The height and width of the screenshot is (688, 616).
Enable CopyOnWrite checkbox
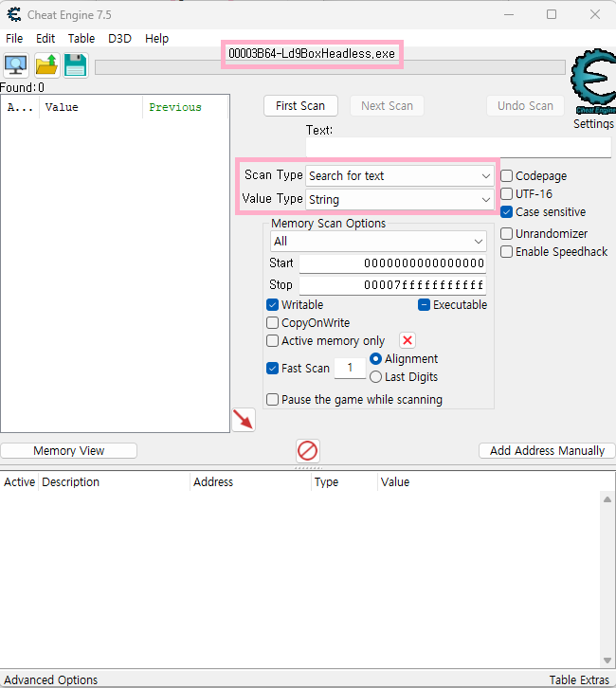273,323
